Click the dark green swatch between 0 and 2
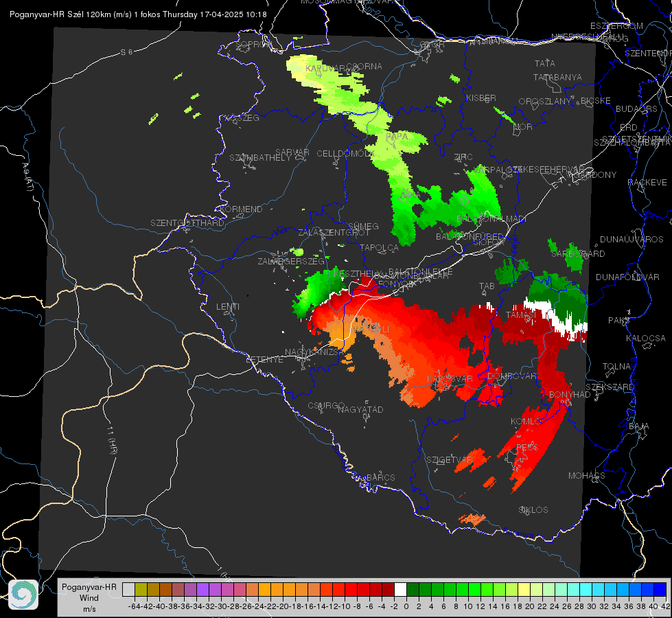672x618 pixels. pyautogui.click(x=413, y=590)
